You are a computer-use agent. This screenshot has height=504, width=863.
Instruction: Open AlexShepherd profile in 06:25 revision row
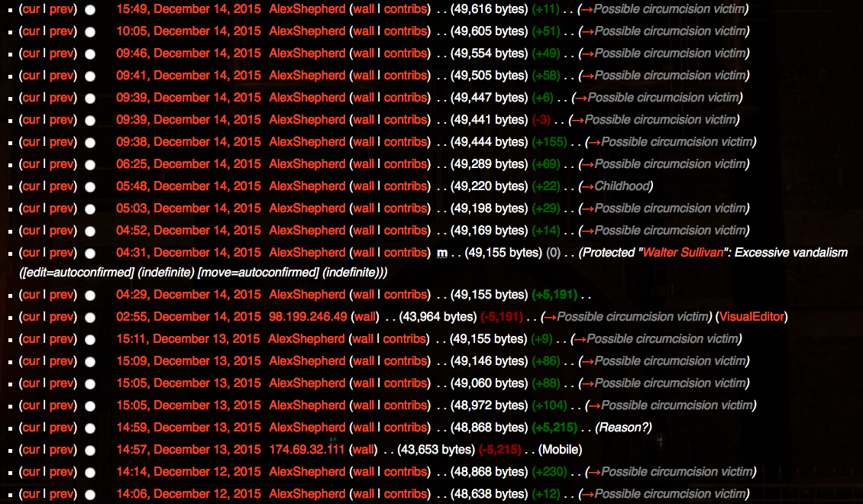tap(307, 164)
